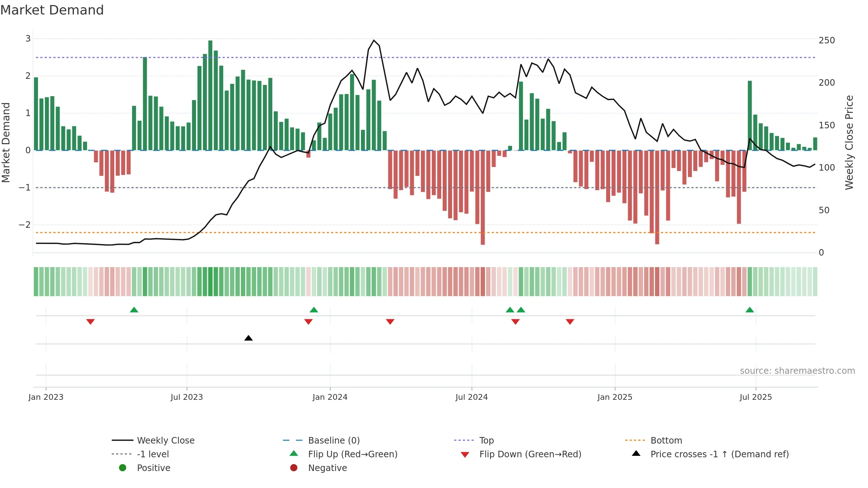This screenshot has width=868, height=488.
Task: Click the red Negative circle icon
Action: [294, 468]
